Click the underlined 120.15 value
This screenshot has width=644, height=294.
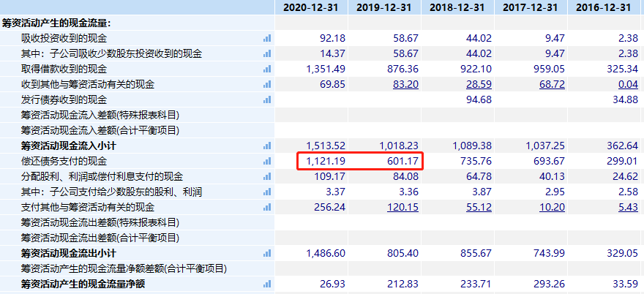click(402, 207)
